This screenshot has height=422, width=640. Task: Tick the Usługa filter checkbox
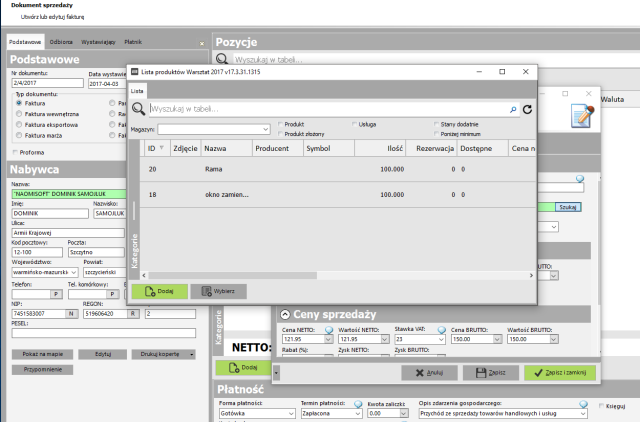coord(354,124)
